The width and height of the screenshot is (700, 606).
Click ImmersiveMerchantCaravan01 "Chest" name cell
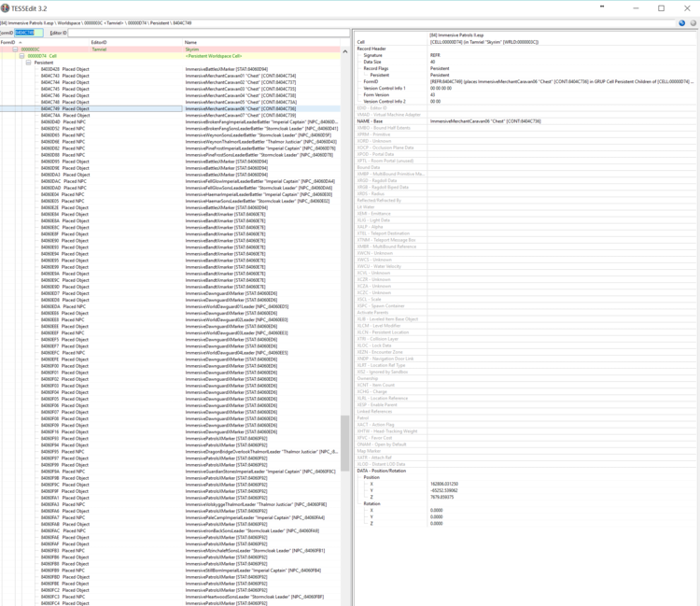point(241,76)
